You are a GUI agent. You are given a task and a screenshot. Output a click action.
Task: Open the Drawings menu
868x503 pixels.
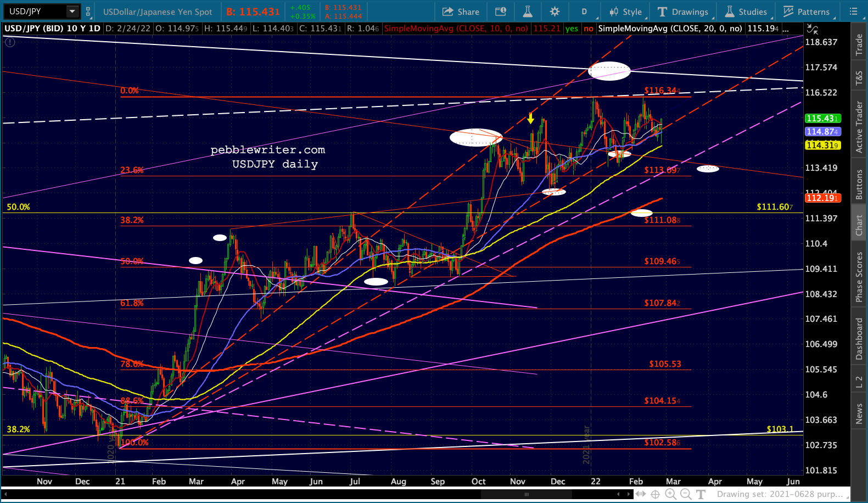click(682, 12)
